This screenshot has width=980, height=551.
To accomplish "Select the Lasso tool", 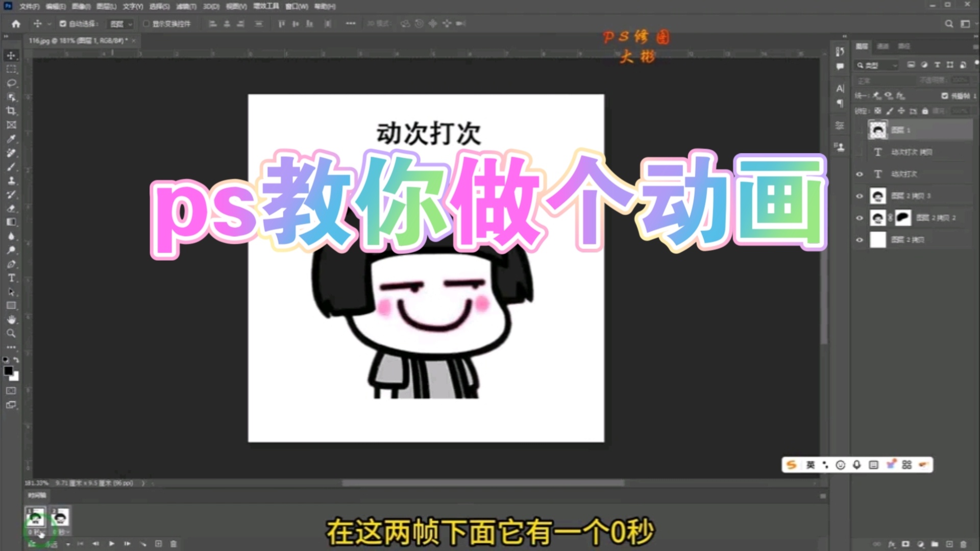I will 11,83.
